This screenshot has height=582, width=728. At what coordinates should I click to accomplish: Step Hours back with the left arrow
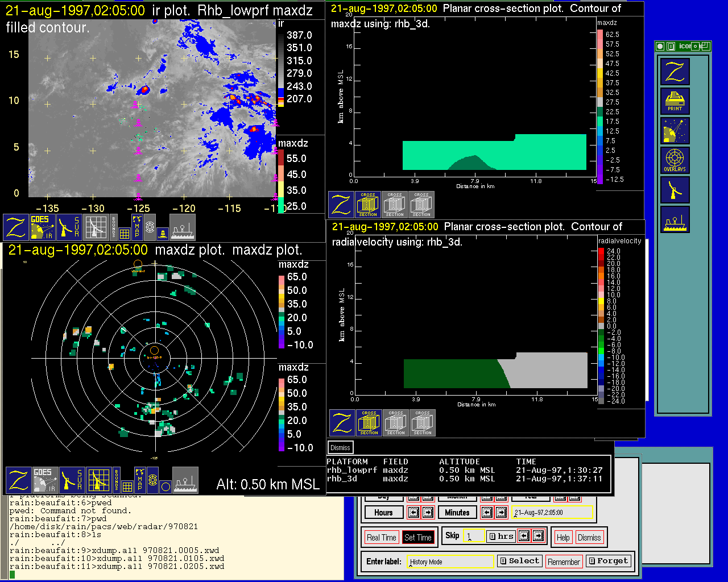click(x=413, y=513)
